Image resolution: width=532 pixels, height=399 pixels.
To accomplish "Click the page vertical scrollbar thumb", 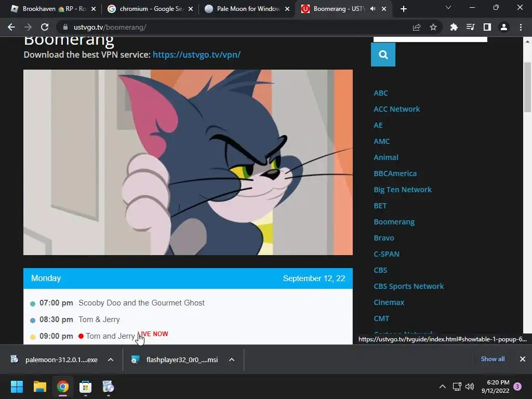I will click(x=527, y=87).
